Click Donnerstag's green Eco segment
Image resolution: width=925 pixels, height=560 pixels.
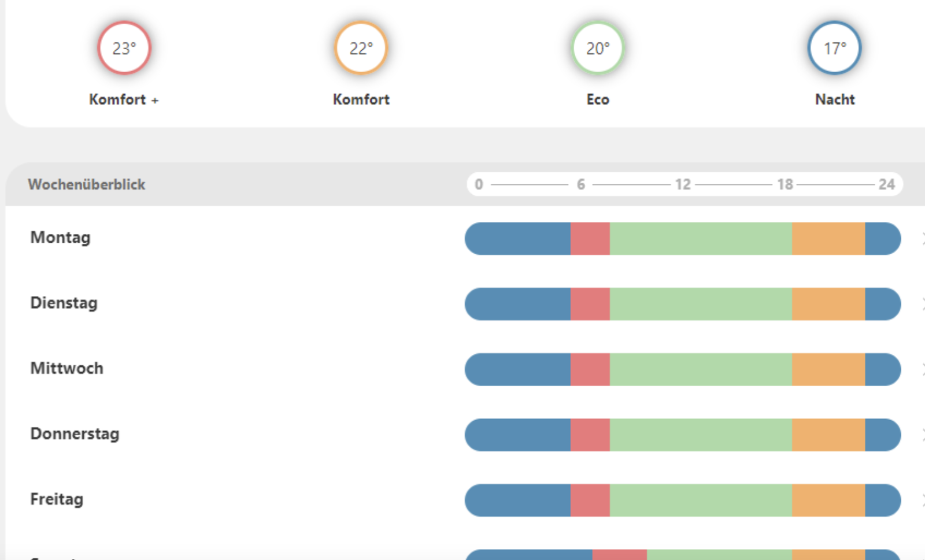click(701, 435)
